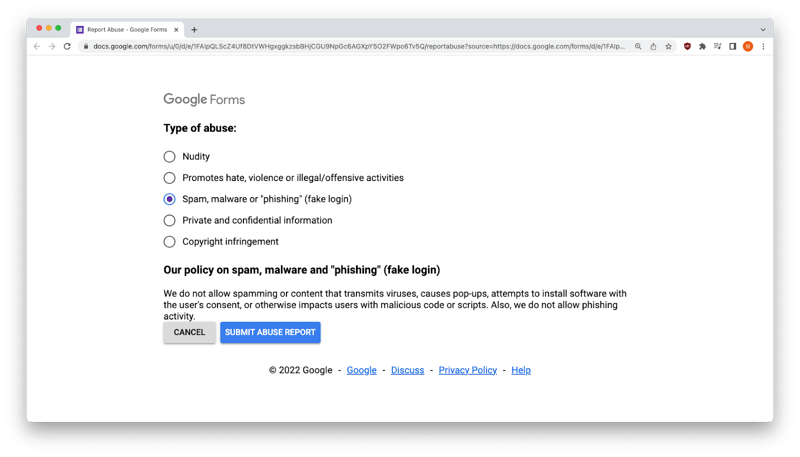Viewport: 800px width, 457px height.
Task: Click the 'Type of abuse:' heading
Action: (200, 128)
